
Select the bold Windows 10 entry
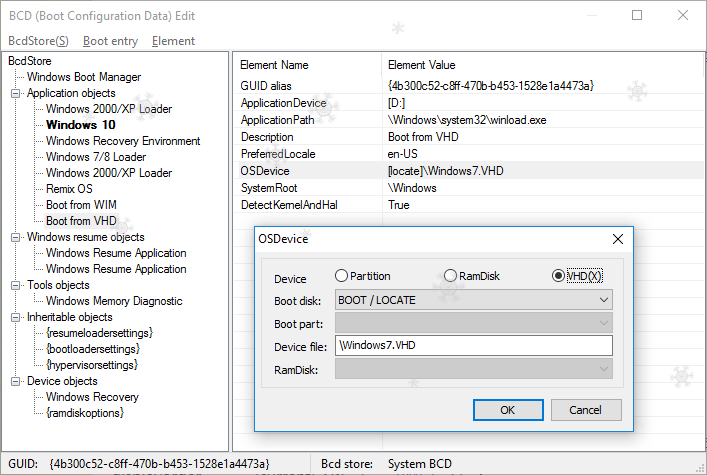pos(81,125)
